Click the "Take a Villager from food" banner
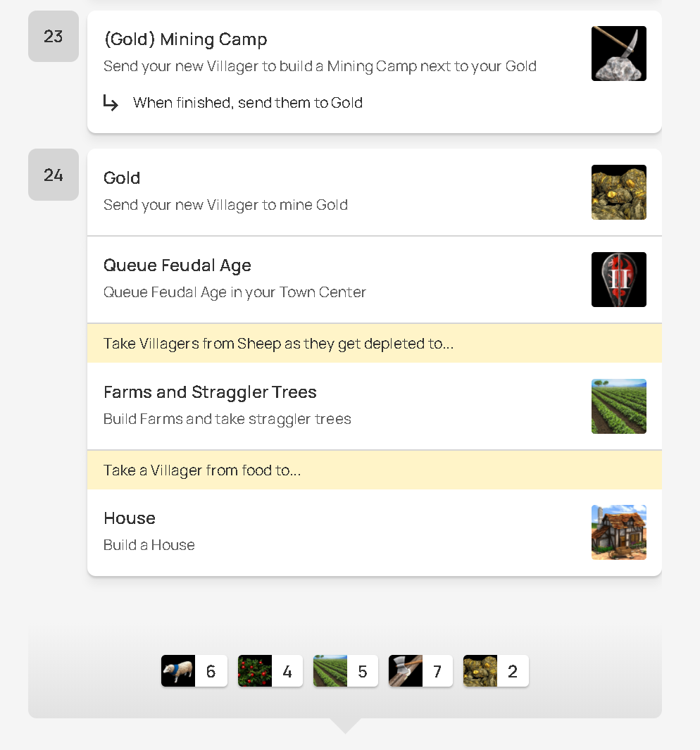This screenshot has width=700, height=750. 202,470
